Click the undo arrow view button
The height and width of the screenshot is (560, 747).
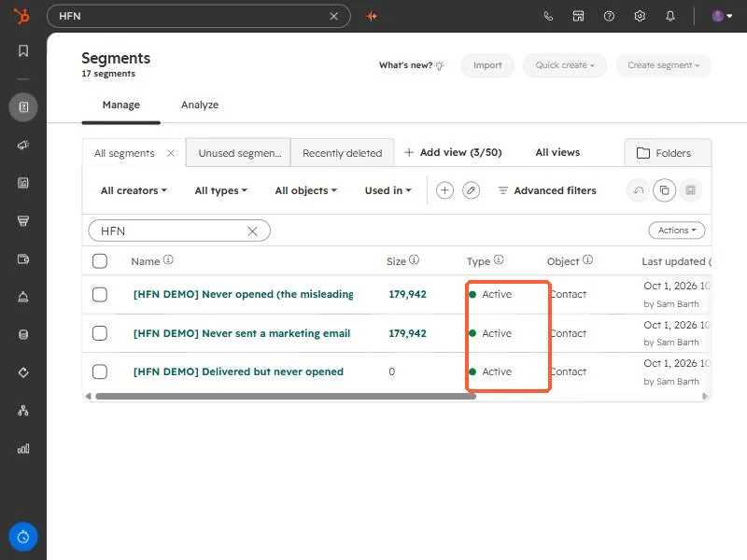pos(639,190)
